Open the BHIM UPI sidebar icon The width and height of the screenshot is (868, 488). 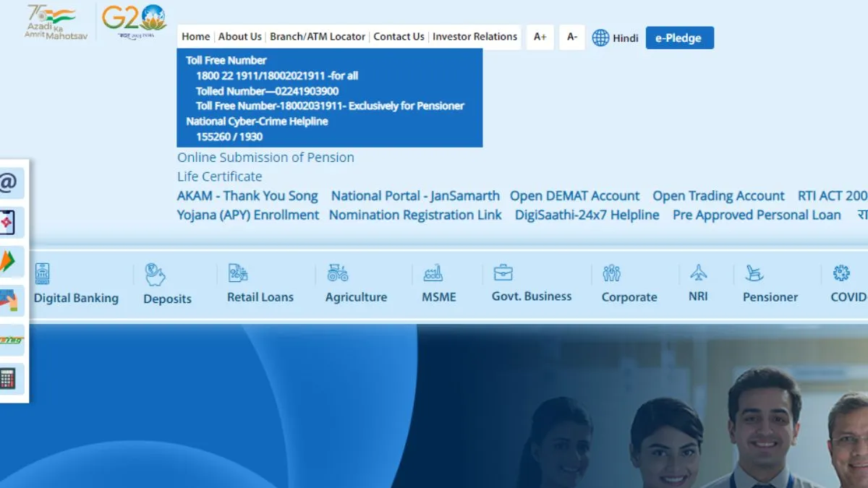[10, 262]
